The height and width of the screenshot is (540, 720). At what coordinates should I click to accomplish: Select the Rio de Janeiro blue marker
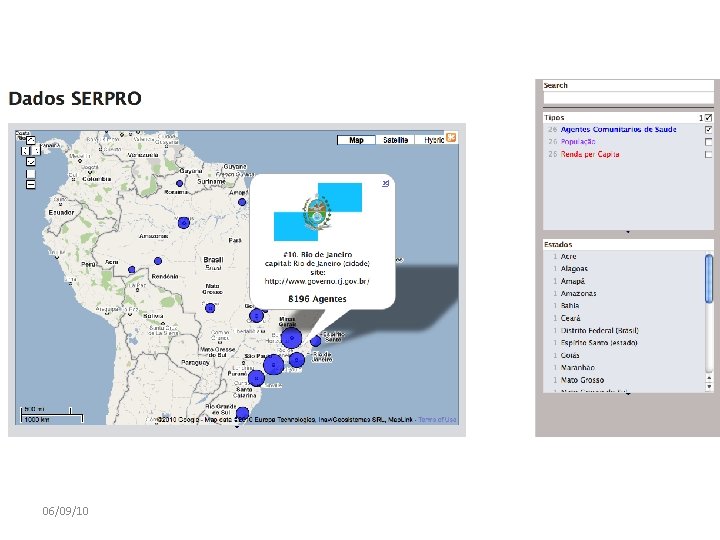pos(297,360)
